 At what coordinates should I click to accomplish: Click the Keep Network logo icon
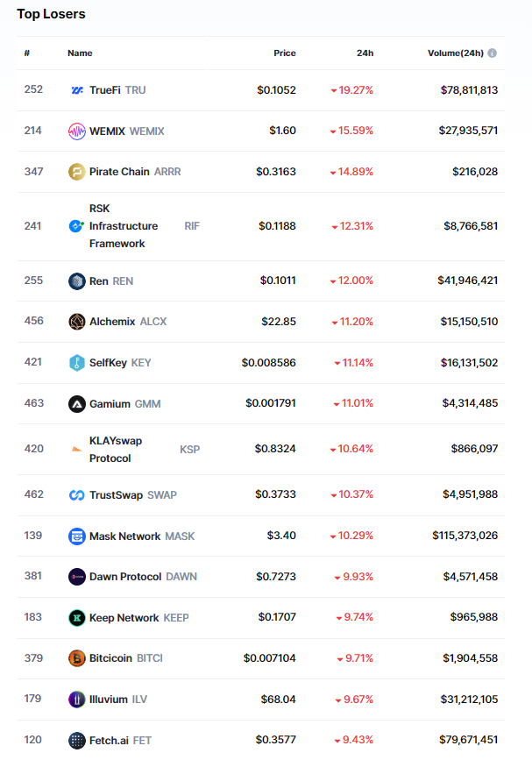coord(77,618)
